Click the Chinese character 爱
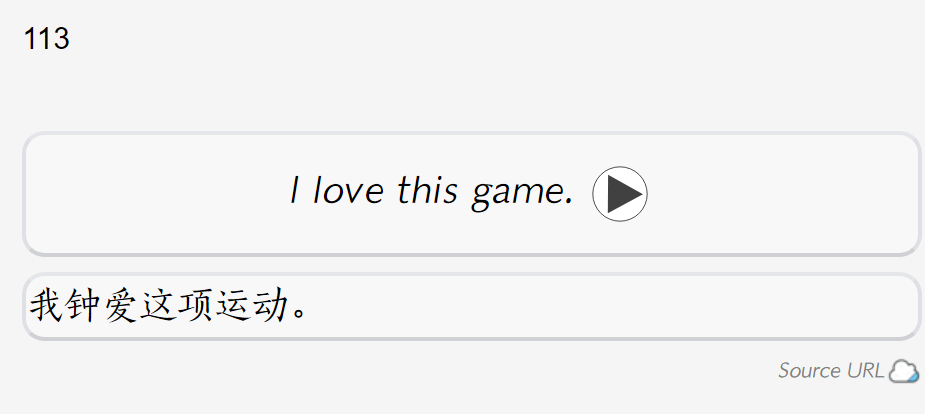The height and width of the screenshot is (414, 925). point(120,305)
